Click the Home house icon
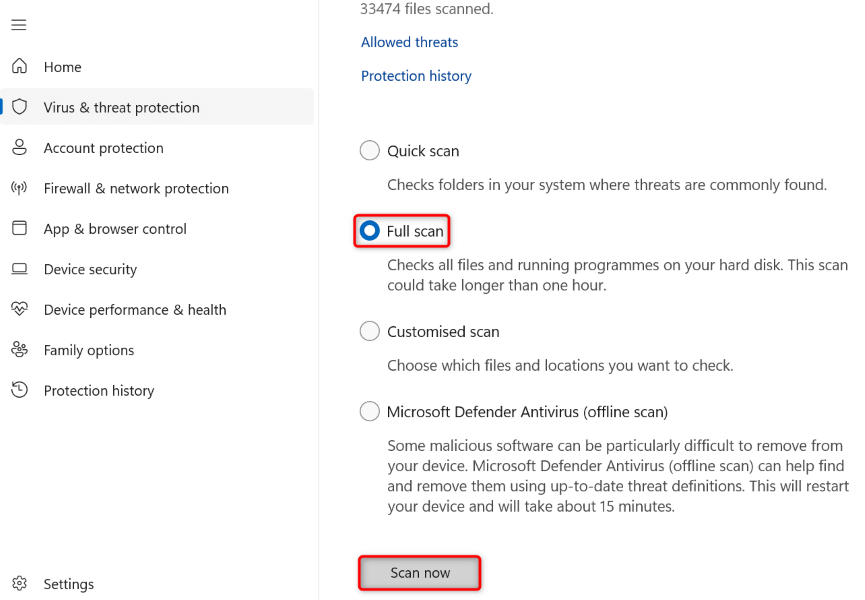The height and width of the screenshot is (600, 865). pyautogui.click(x=19, y=67)
